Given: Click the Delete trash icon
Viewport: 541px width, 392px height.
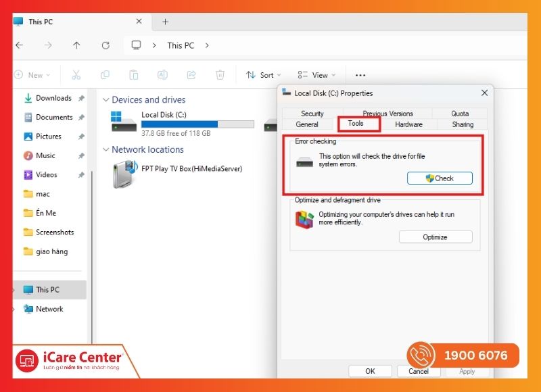Looking at the screenshot, I should pyautogui.click(x=220, y=75).
